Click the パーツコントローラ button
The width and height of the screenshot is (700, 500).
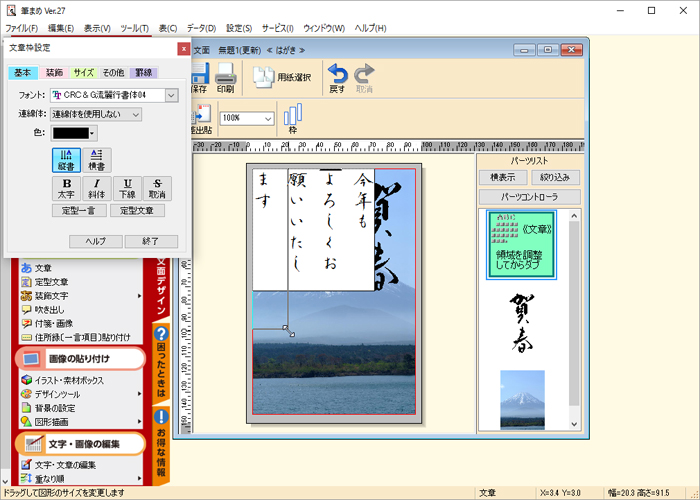[527, 196]
